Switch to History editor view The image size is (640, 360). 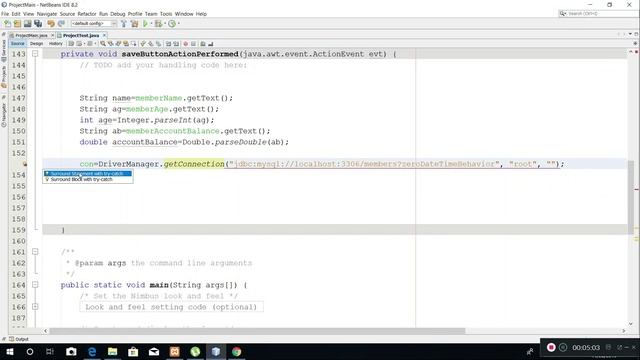[x=56, y=44]
